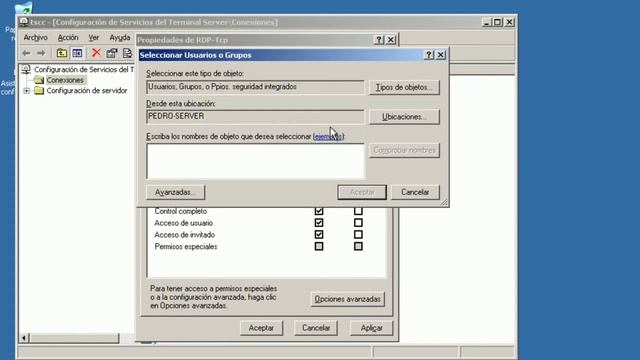Click Cancelar in Seleccionar Usuarios dialog
Image resolution: width=640 pixels, height=360 pixels.
[415, 192]
